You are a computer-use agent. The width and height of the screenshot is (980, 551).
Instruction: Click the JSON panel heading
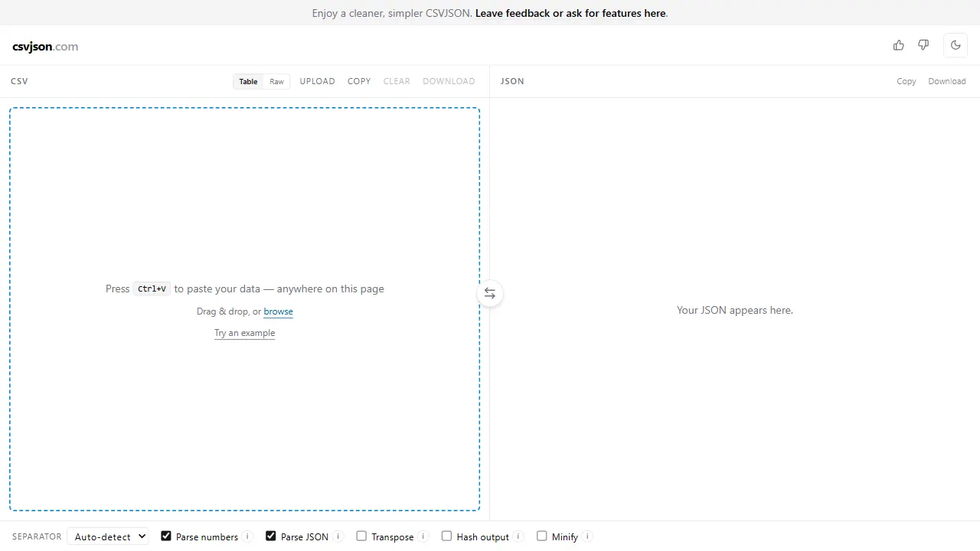tap(512, 81)
